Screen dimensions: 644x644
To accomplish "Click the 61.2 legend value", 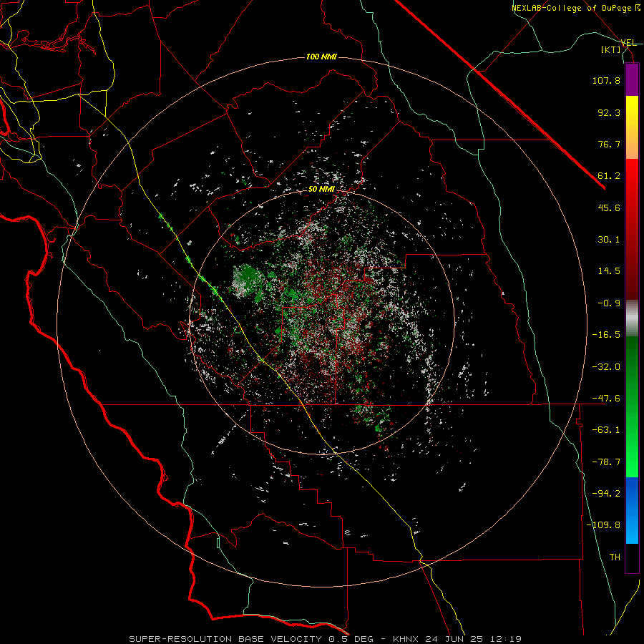I will coord(609,176).
